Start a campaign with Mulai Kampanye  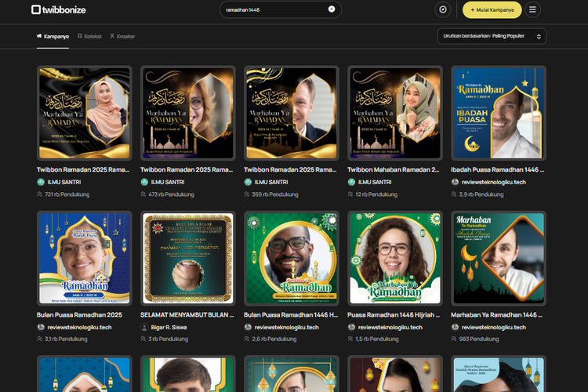coord(492,9)
